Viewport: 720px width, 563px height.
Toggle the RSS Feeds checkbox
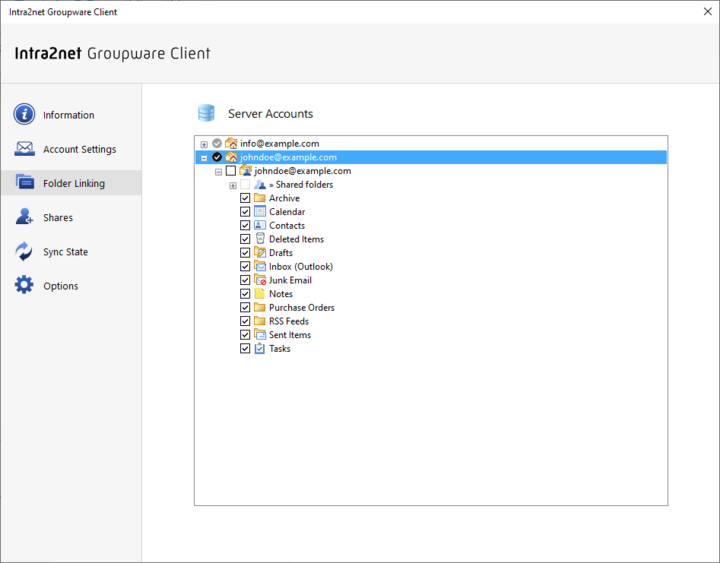tap(245, 321)
